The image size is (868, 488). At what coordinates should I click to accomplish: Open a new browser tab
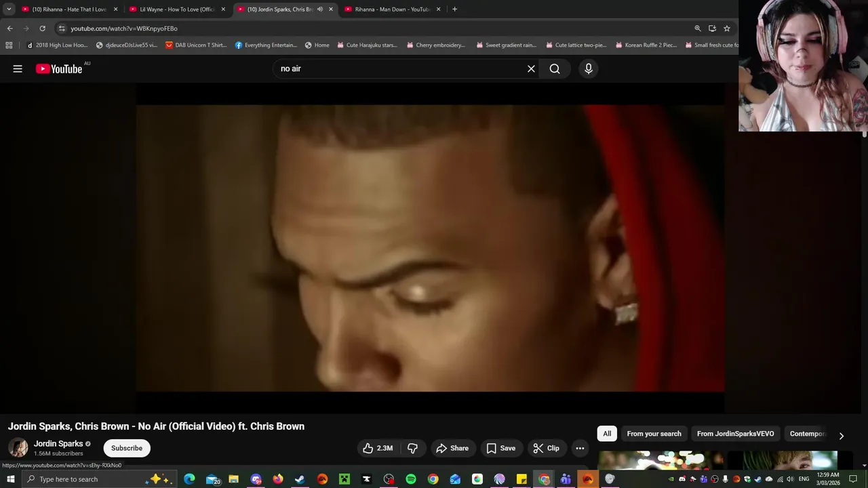[454, 9]
